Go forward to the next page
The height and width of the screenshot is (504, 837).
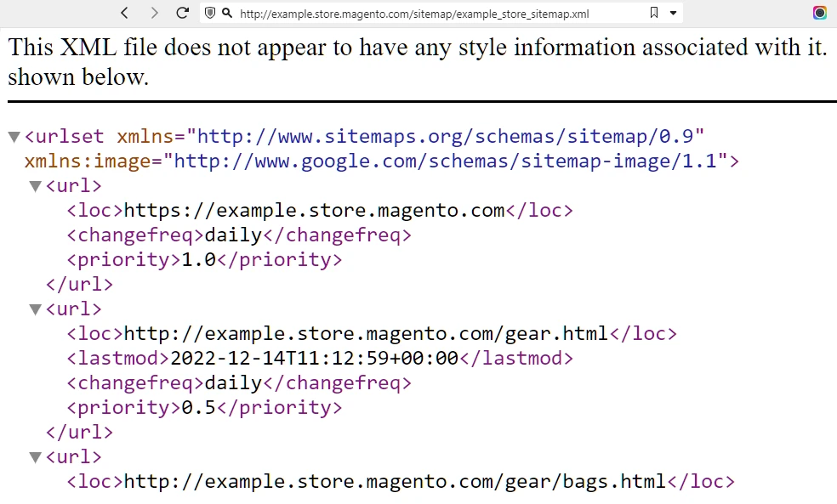154,13
